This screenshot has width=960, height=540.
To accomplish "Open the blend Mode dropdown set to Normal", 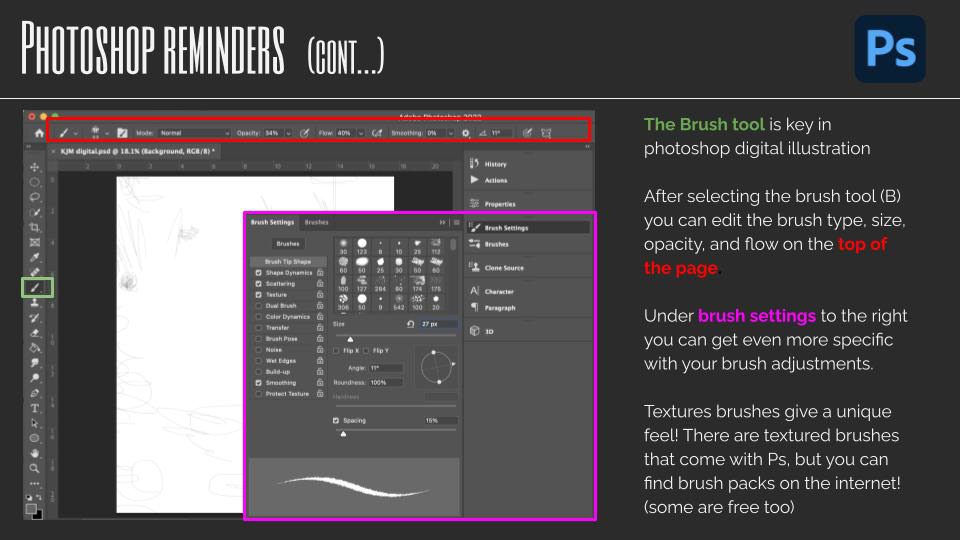I will [194, 133].
